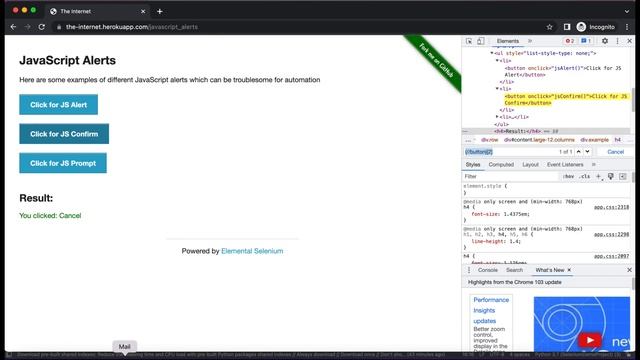Open DevTools settings gear
The width and height of the screenshot is (640, 360).
(605, 41)
